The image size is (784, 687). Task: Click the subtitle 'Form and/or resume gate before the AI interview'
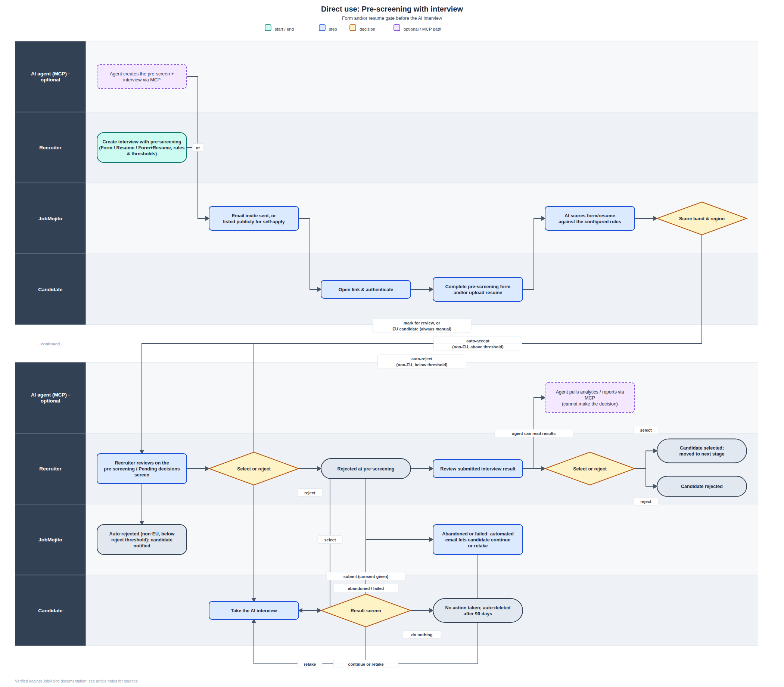click(x=392, y=18)
